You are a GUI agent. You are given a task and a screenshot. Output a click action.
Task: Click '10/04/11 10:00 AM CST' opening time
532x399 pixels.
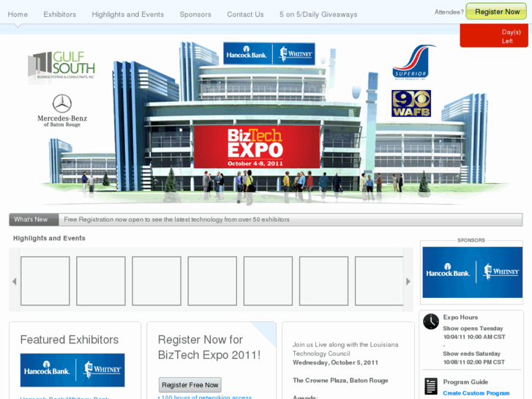click(x=474, y=337)
